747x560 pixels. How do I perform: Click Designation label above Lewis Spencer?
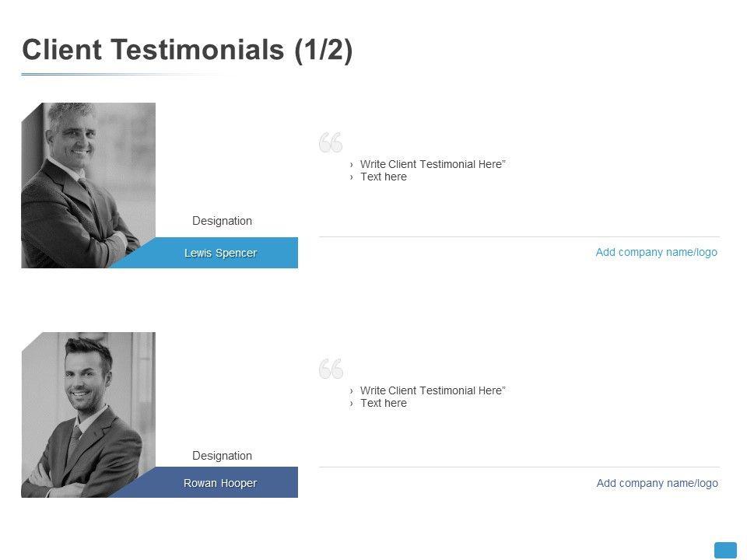(222, 221)
